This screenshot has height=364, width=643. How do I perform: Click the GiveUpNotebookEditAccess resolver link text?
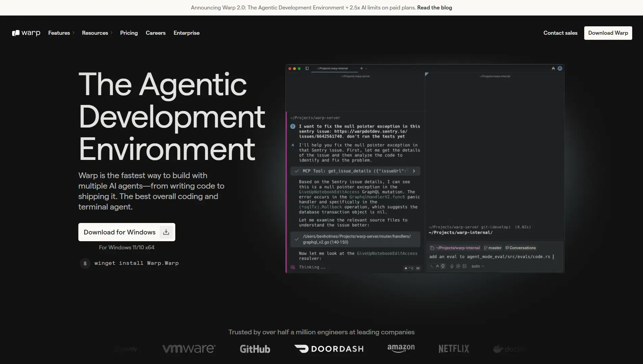point(387,253)
